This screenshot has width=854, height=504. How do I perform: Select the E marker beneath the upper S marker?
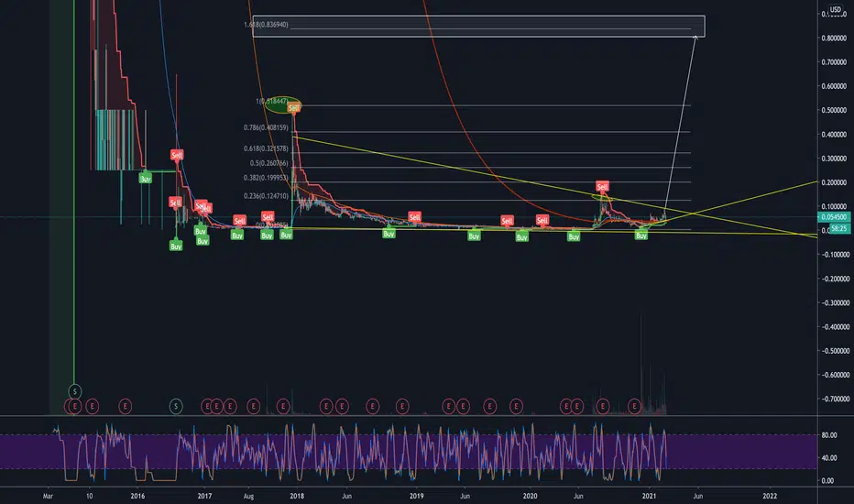74,407
